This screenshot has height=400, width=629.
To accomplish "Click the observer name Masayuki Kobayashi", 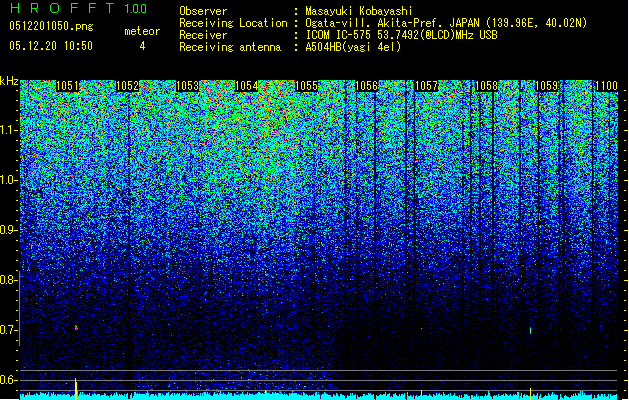I will tap(359, 11).
